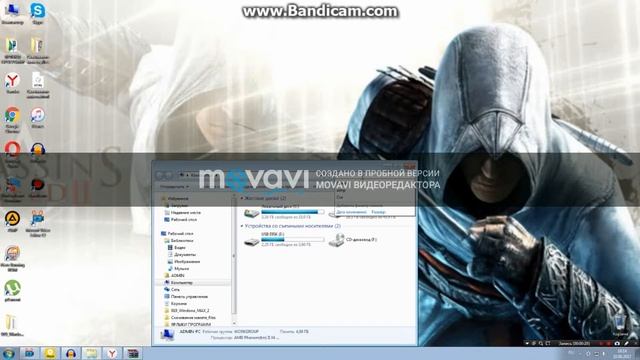Screen dimensions: 640x360
Task: Click the Дата изменения search filter link
Action: [351, 212]
